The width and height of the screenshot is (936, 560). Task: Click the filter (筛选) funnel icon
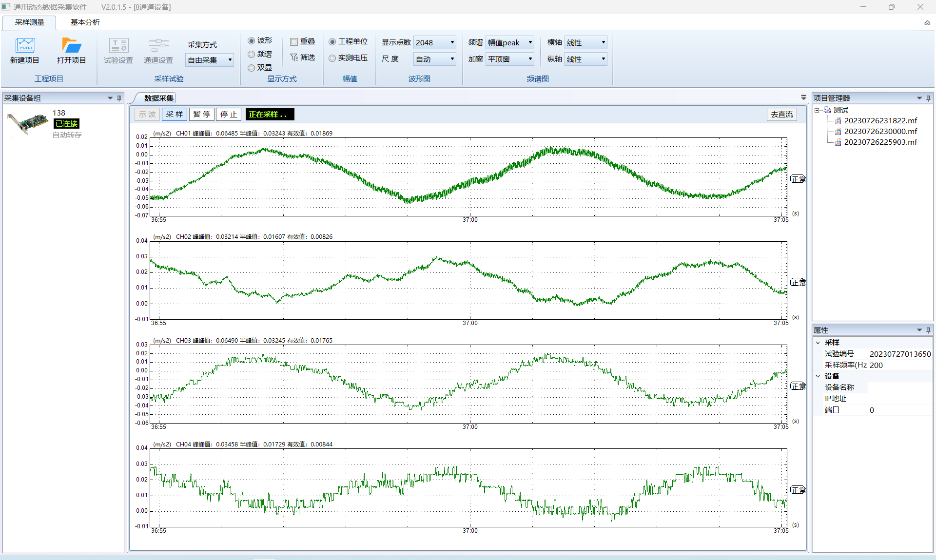[x=294, y=58]
